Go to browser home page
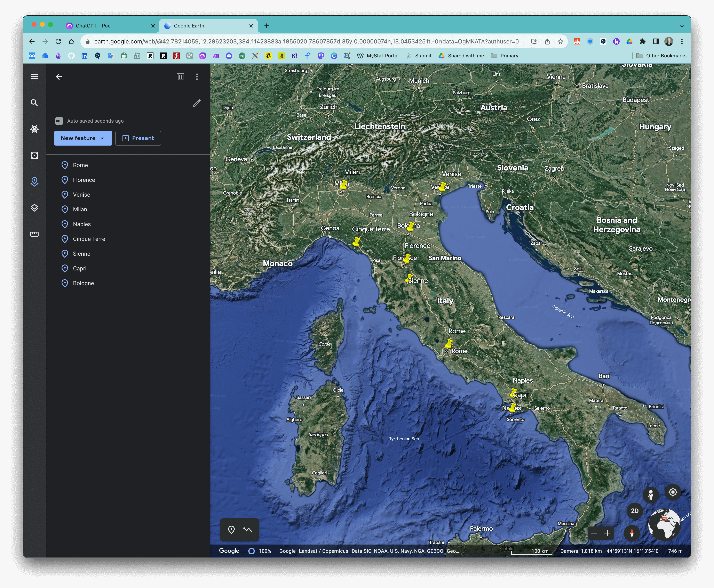714x588 pixels. (x=71, y=41)
